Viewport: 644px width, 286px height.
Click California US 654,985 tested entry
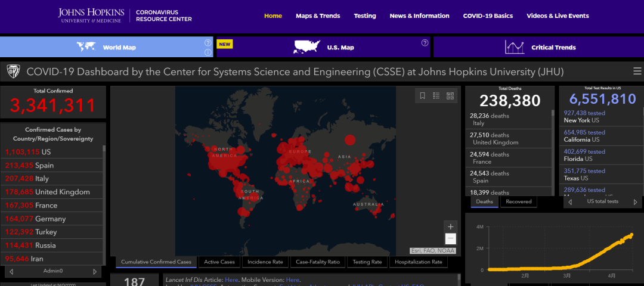click(601, 136)
